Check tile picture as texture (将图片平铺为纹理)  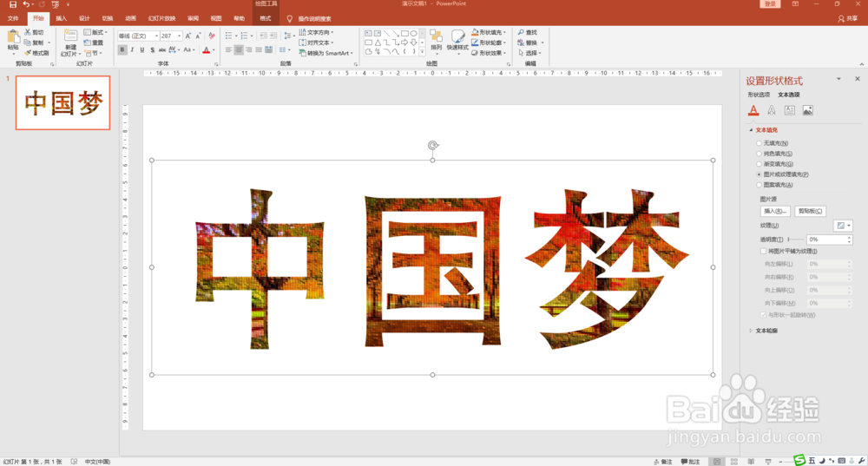click(763, 252)
